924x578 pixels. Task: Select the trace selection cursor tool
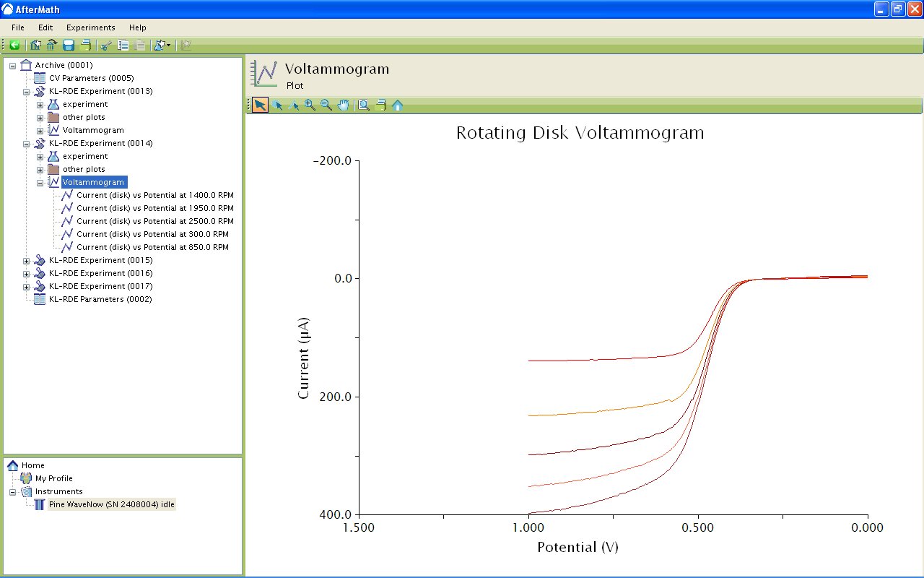click(293, 105)
